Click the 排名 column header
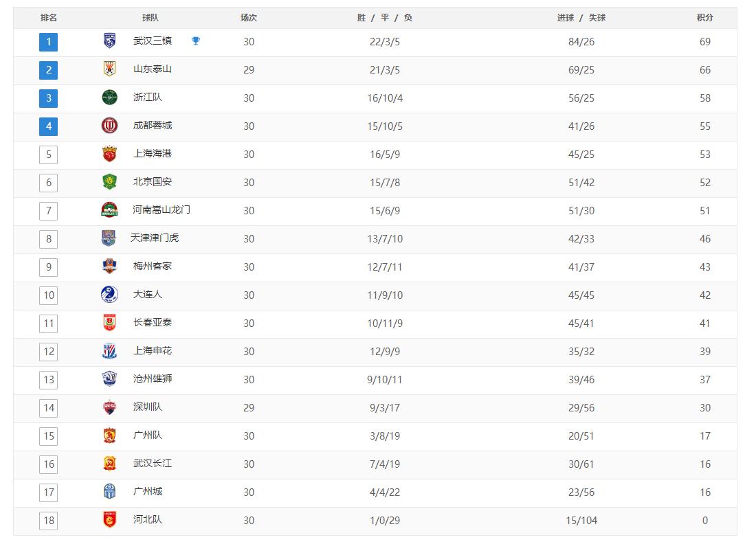Screen dimensions: 756x544 coord(49,18)
